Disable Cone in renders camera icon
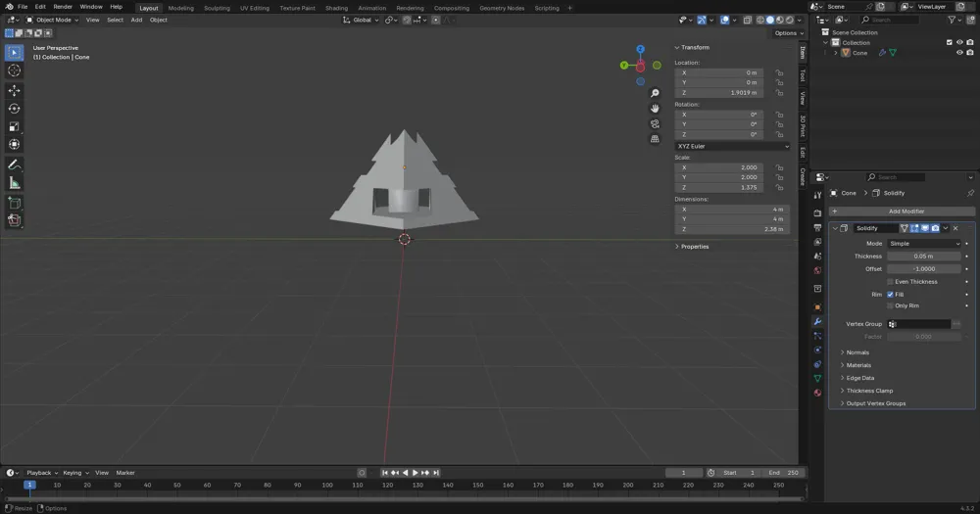 (970, 53)
